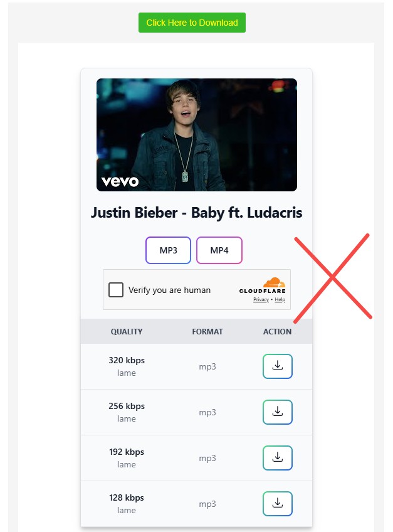Image resolution: width=393 pixels, height=532 pixels.
Task: Click the 256 kbps download icon
Action: pos(278,412)
